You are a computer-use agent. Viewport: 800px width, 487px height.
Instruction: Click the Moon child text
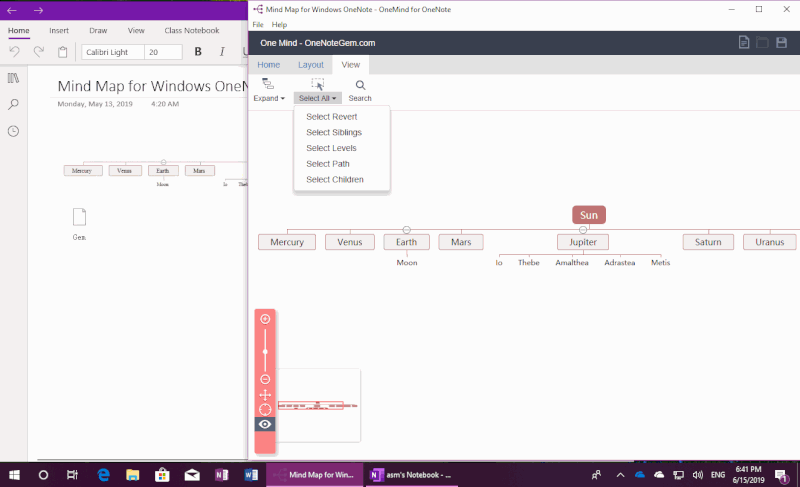point(407,263)
